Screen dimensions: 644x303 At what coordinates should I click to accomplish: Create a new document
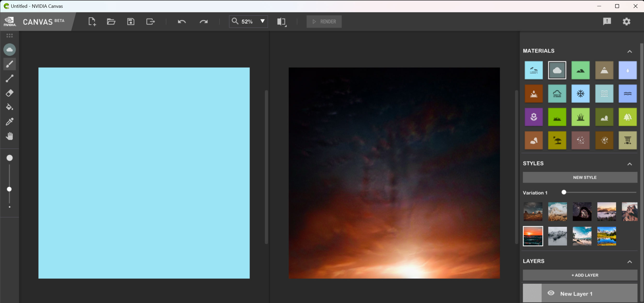pos(92,22)
